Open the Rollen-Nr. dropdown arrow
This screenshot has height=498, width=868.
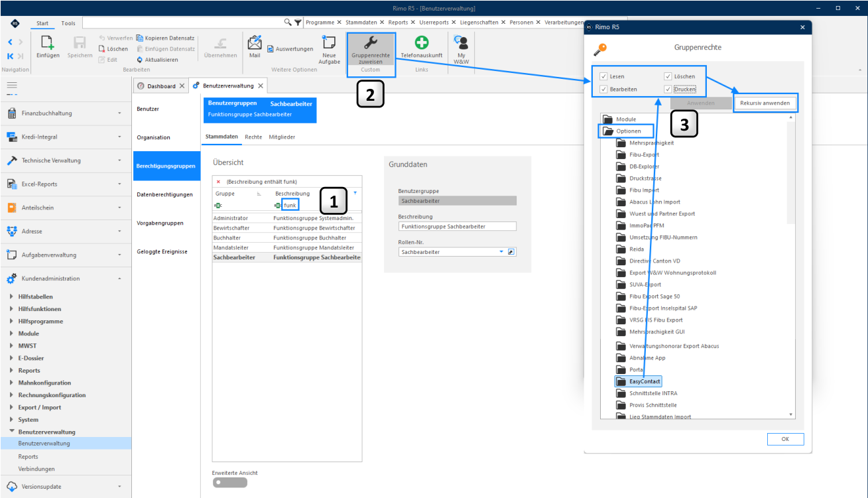(x=501, y=252)
